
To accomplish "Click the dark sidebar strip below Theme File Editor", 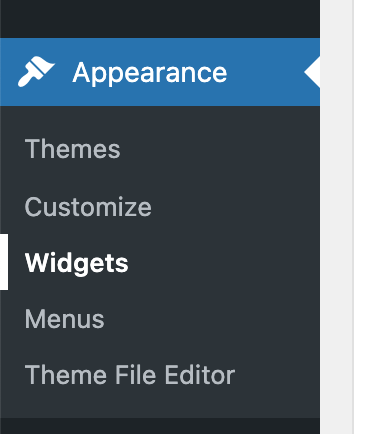I will click(160, 426).
